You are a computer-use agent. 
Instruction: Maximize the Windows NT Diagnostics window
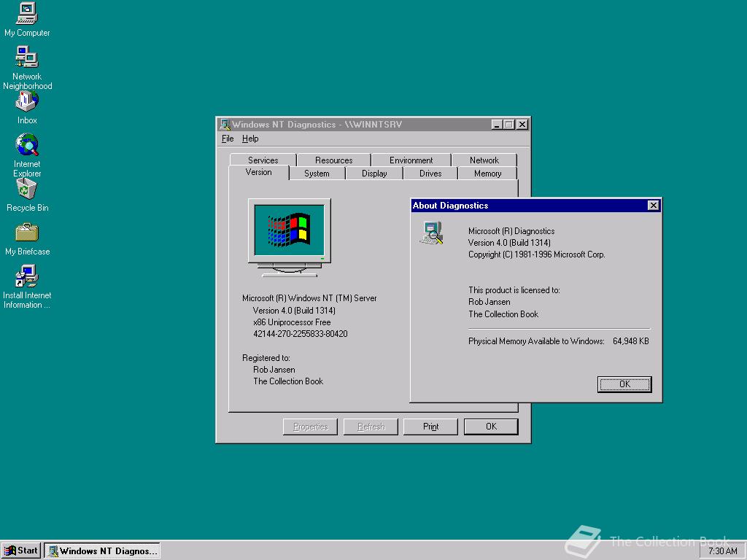pos(508,124)
